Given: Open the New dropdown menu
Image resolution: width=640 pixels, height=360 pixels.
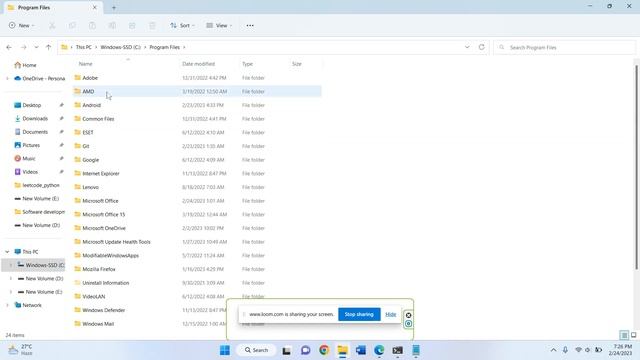Looking at the screenshot, I should point(22,25).
